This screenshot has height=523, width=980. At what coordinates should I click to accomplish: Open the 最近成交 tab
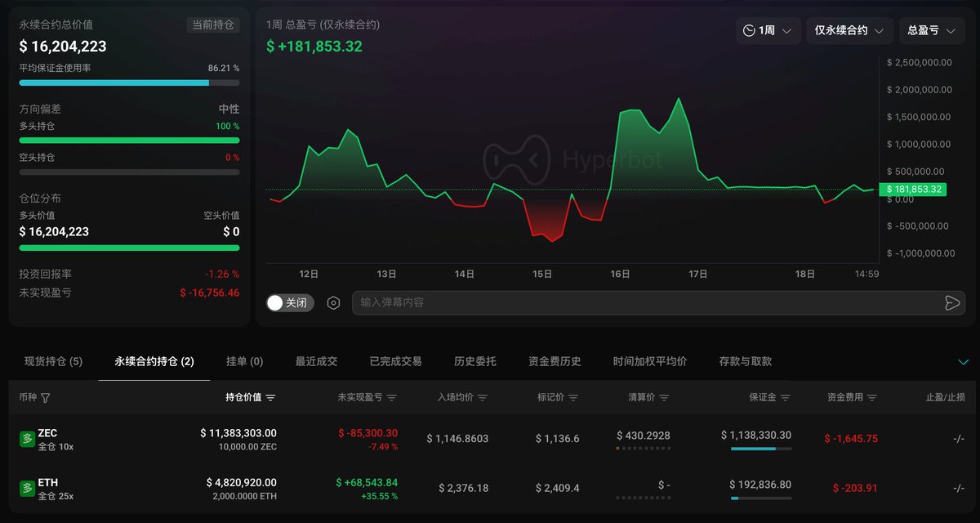coord(316,361)
